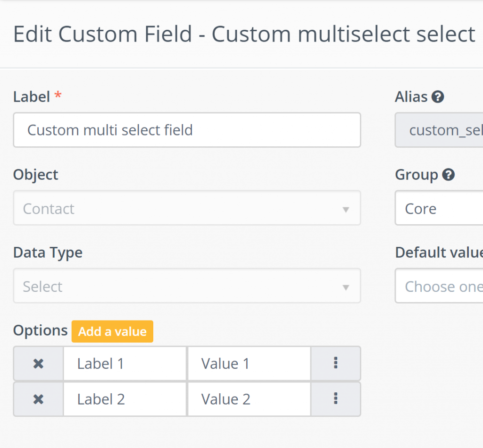483x448 pixels.
Task: Open the Group dropdown set to Core
Action: click(439, 208)
